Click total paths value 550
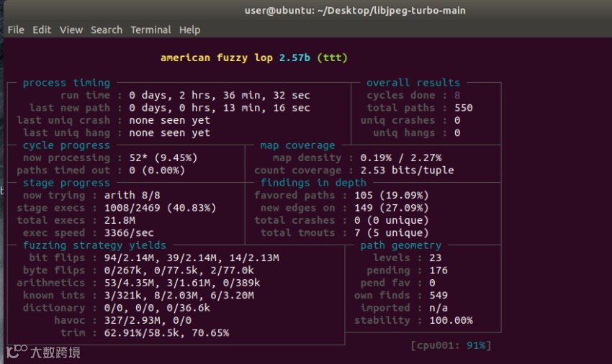The image size is (612, 364). pos(463,108)
